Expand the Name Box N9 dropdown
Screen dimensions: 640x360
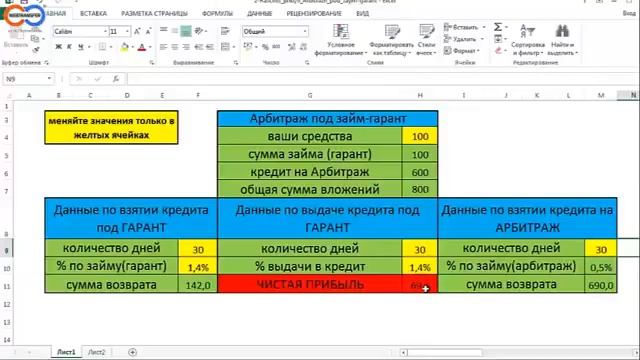(49, 79)
